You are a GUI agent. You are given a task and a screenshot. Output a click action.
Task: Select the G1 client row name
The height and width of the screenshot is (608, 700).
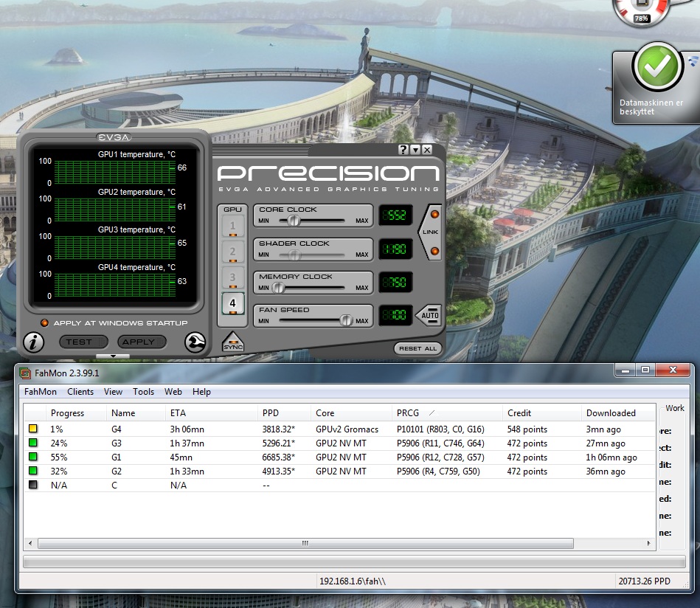(x=116, y=457)
